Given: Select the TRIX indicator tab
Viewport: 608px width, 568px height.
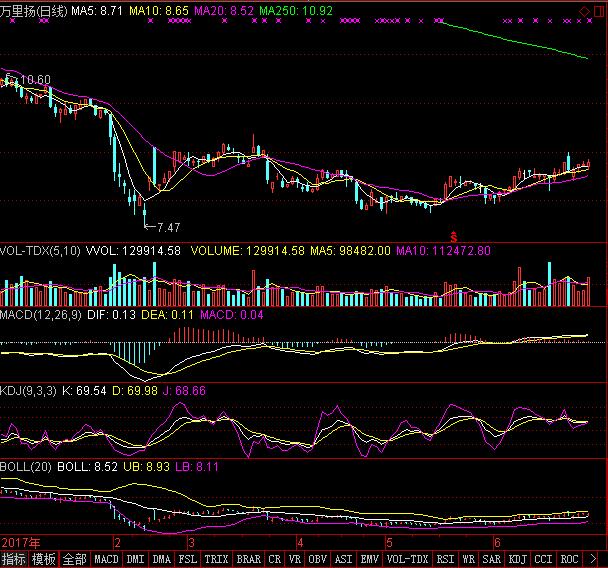Looking at the screenshot, I should tap(216, 559).
